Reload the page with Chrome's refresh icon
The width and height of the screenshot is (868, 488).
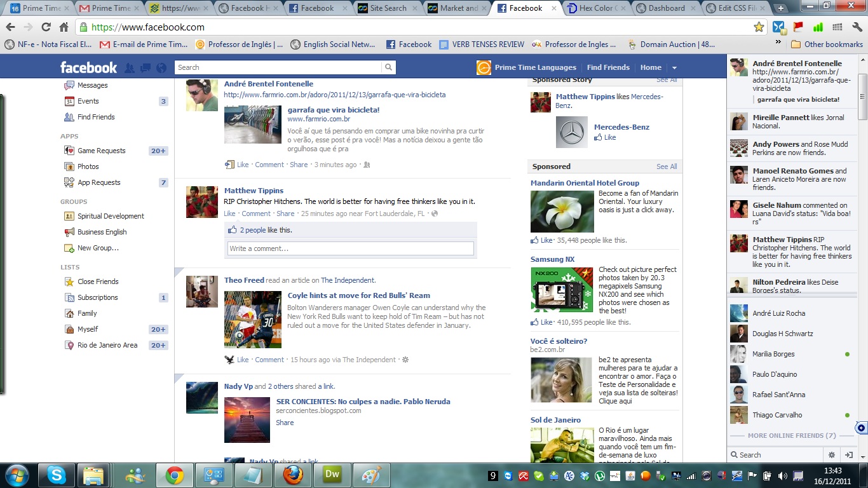pyautogui.click(x=46, y=27)
